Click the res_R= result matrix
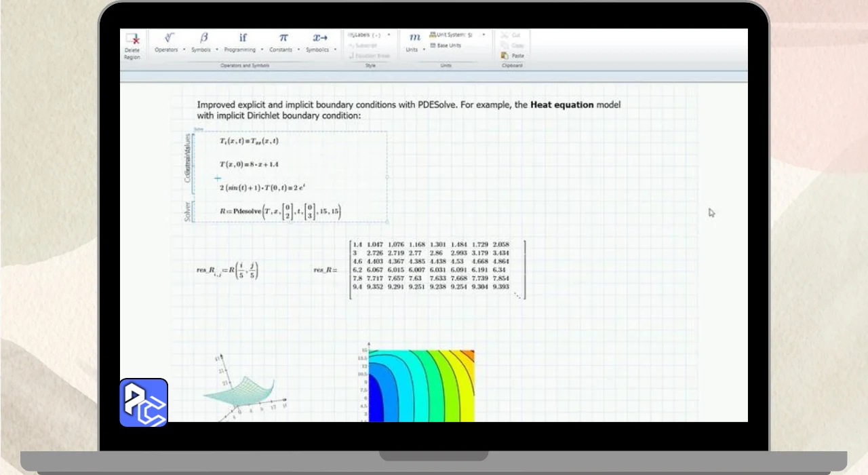Screen dimensions: 868x475 pos(437,269)
